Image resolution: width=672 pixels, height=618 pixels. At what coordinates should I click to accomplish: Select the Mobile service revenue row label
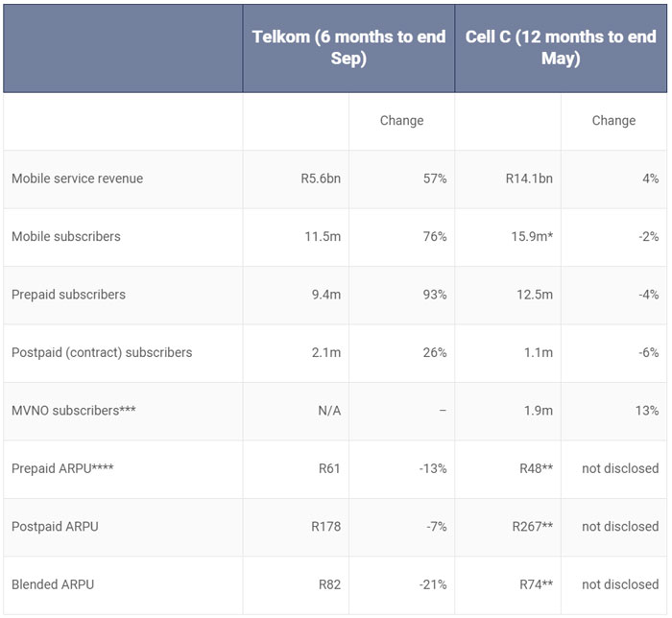point(77,178)
